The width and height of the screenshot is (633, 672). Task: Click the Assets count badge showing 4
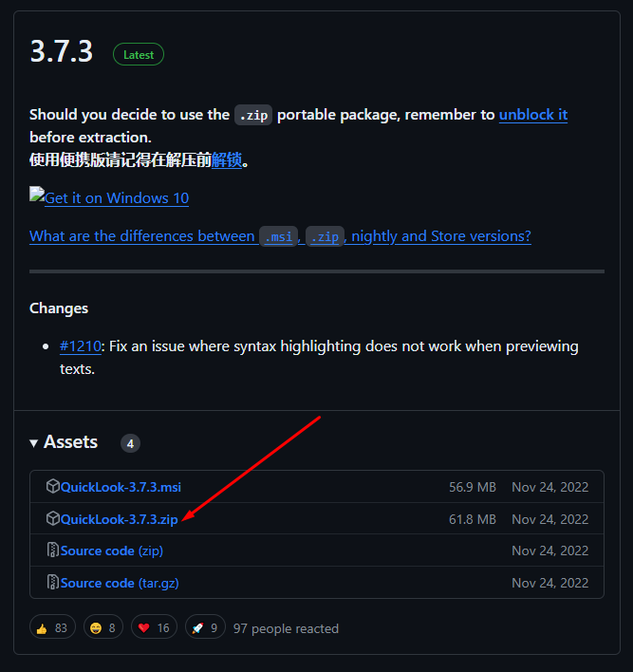pyautogui.click(x=130, y=443)
